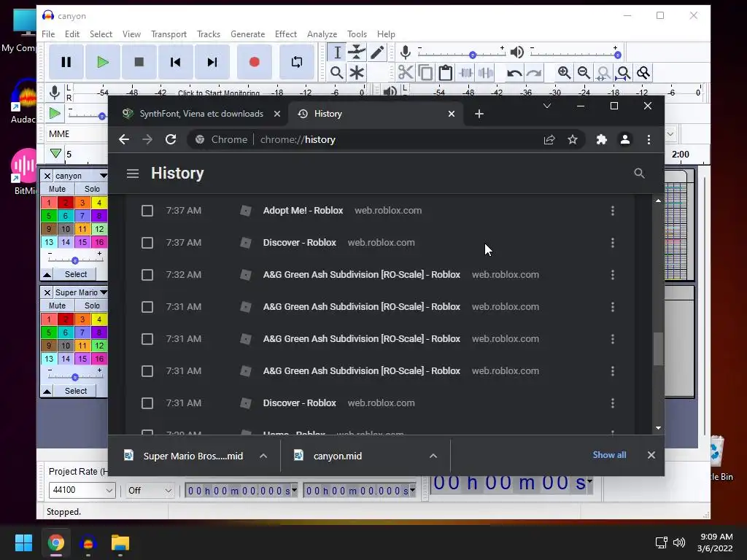
Task: Zoom out on the Audacity timeline
Action: 584,73
